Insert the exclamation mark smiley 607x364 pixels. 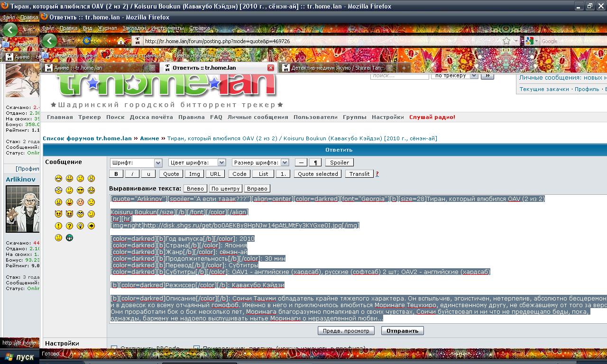tap(58, 226)
